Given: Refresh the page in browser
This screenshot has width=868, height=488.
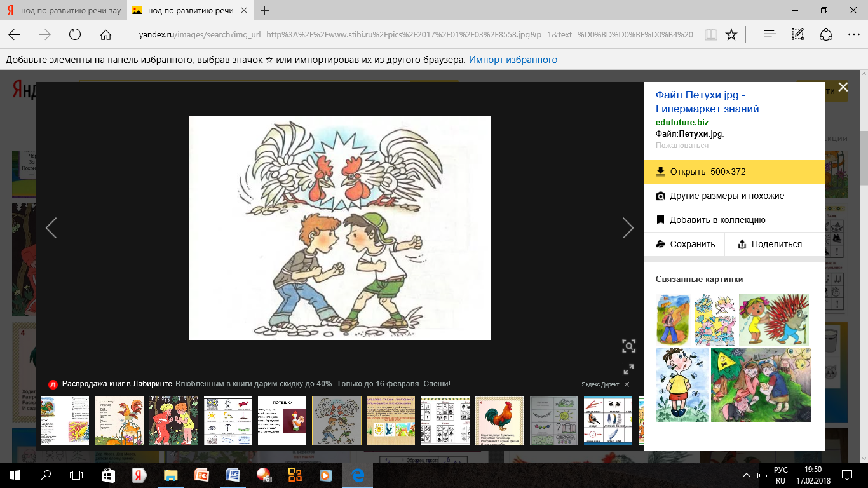Looking at the screenshot, I should click(75, 34).
